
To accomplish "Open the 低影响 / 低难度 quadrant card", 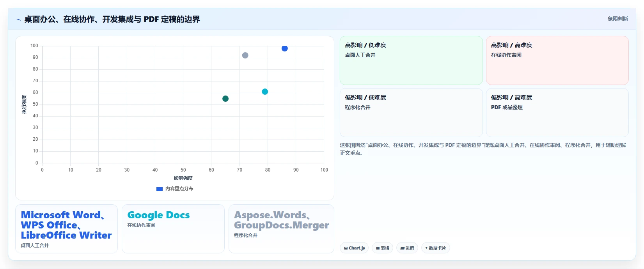I will [x=411, y=113].
